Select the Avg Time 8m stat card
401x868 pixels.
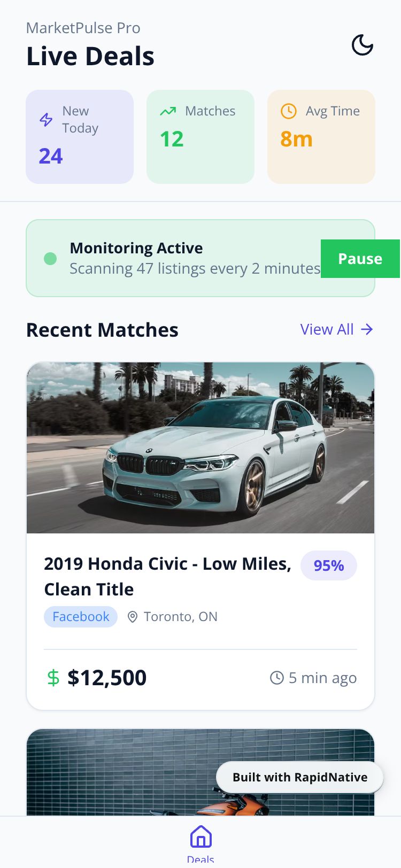(x=321, y=137)
